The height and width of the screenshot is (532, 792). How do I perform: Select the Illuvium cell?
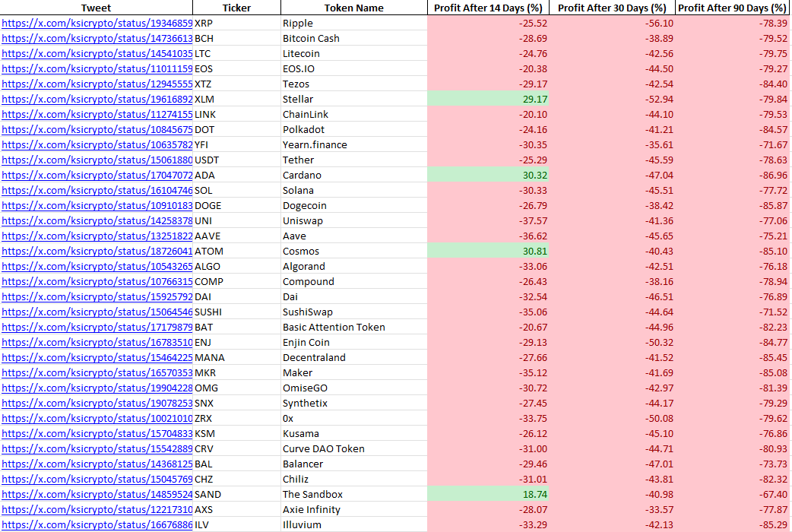[x=353, y=525]
